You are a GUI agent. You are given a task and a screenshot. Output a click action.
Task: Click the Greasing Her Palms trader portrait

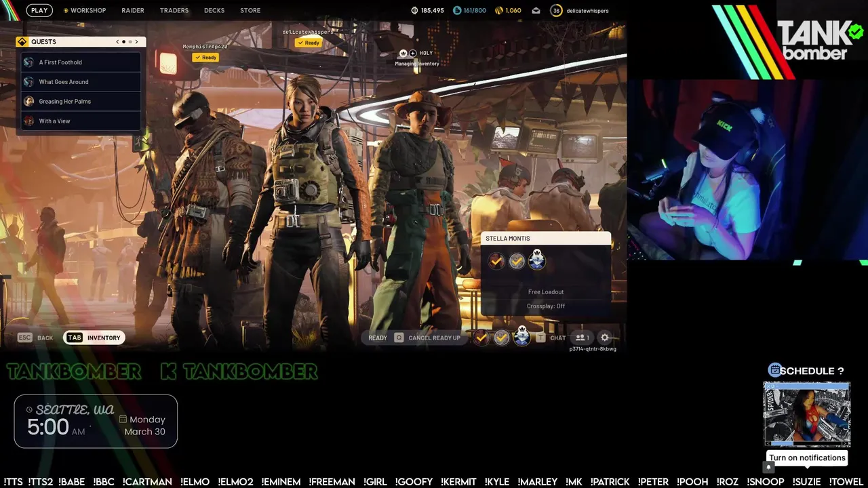pyautogui.click(x=28, y=102)
